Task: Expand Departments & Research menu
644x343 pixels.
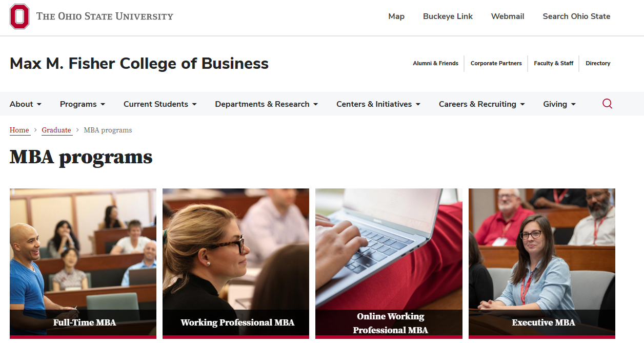Action: coord(266,104)
